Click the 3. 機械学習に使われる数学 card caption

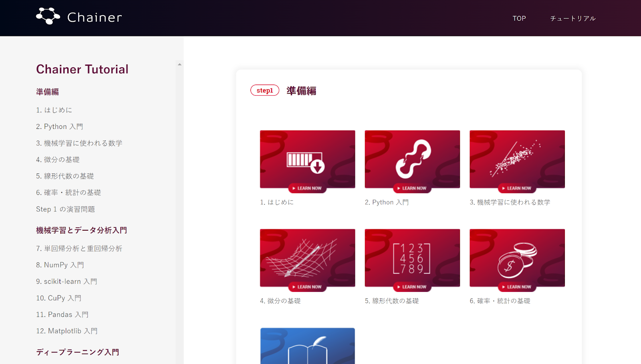point(510,202)
